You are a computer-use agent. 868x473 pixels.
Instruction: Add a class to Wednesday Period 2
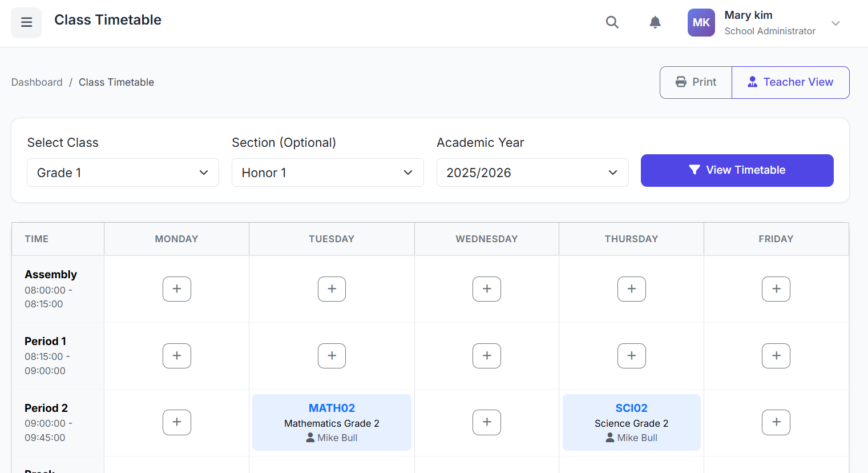[x=486, y=422]
